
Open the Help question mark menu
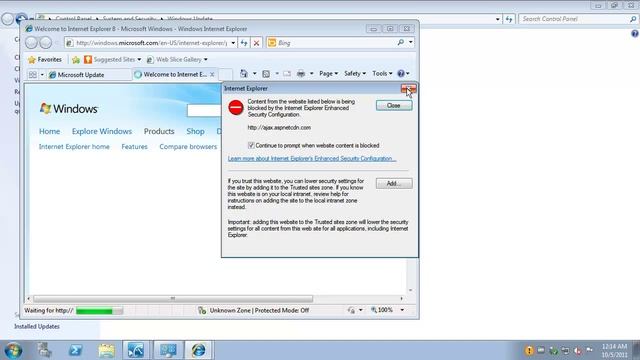(x=403, y=73)
